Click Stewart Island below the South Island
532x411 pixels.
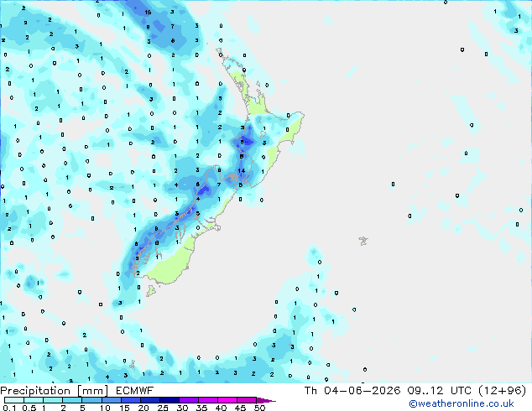tap(151, 290)
